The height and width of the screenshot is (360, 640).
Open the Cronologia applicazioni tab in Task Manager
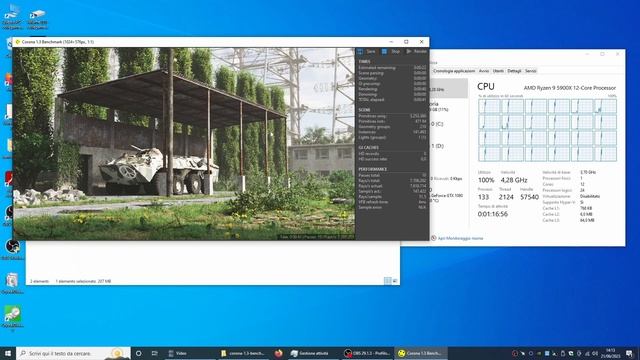(454, 71)
